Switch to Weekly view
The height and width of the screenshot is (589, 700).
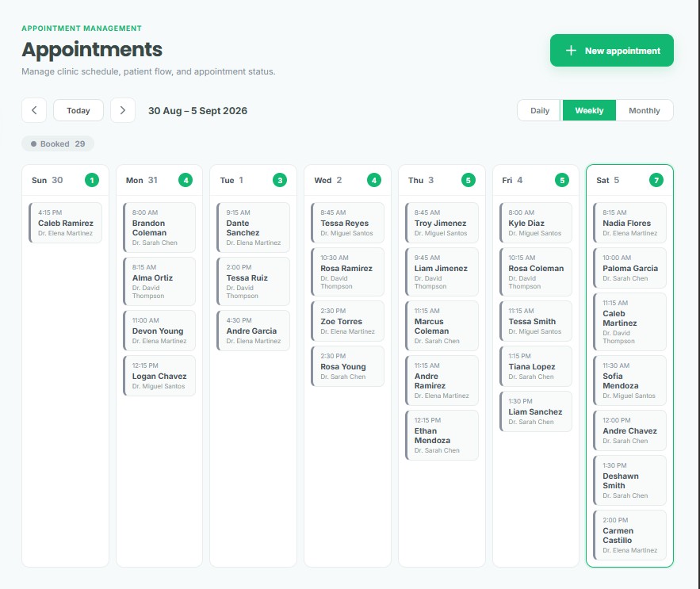589,110
